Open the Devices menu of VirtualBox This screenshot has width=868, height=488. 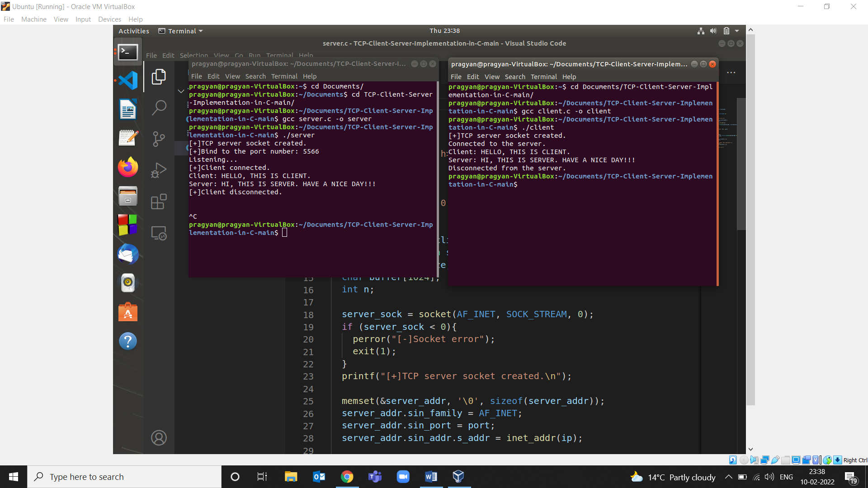tap(109, 19)
